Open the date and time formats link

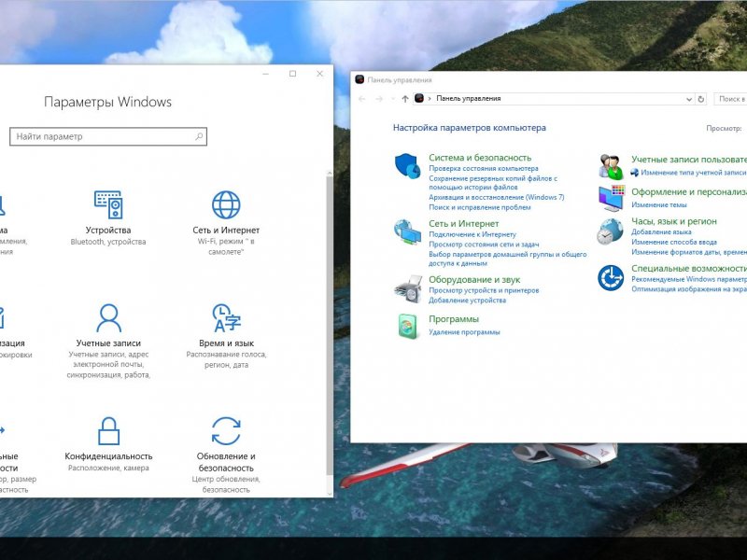coord(689,252)
